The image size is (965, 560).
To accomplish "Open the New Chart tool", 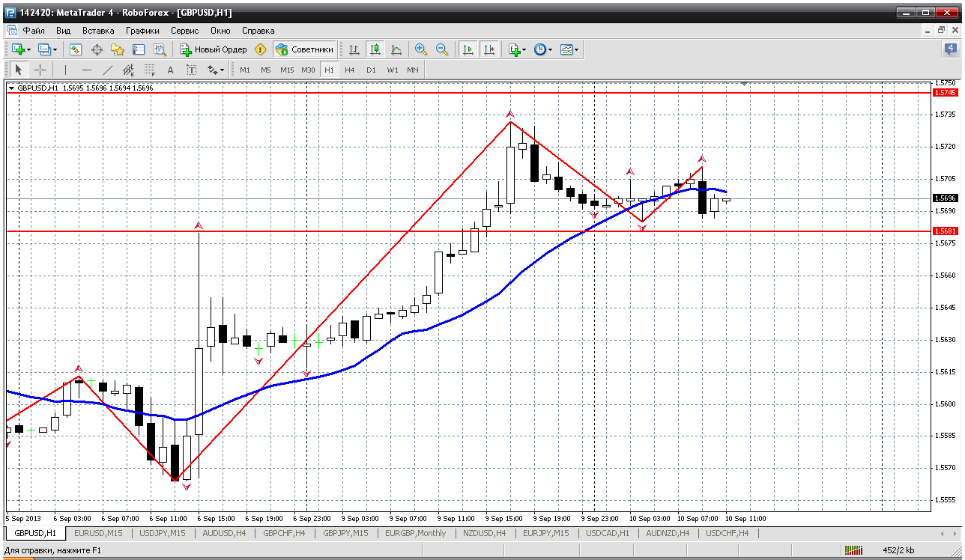I will [x=20, y=49].
